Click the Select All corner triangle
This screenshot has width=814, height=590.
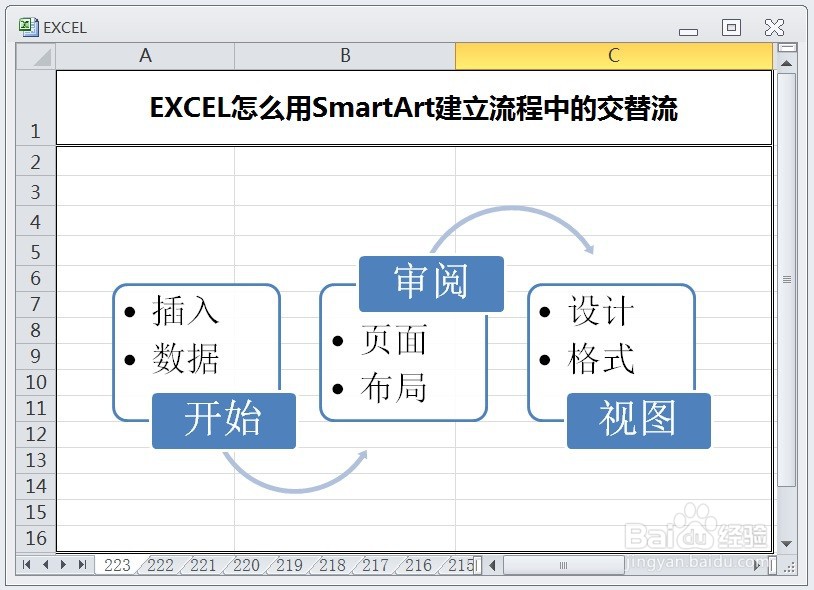point(36,56)
